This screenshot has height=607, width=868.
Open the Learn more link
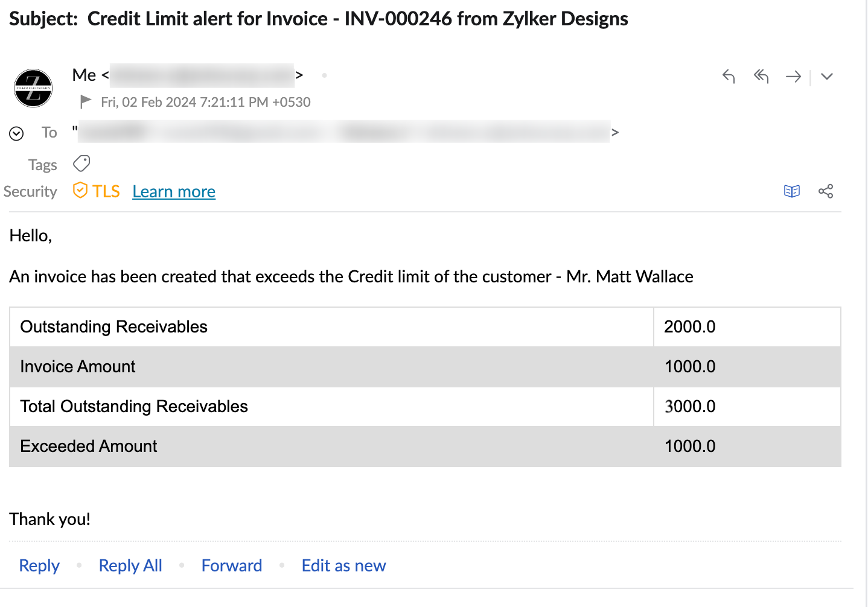(174, 191)
